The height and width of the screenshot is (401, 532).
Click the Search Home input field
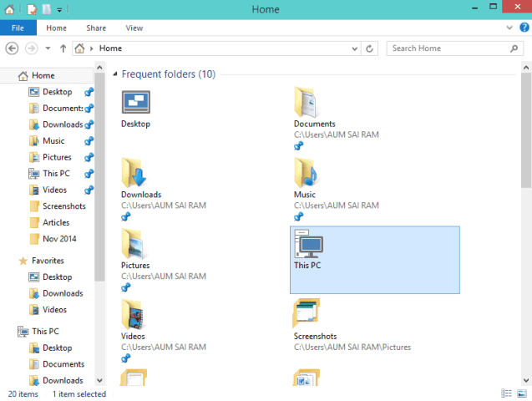[x=448, y=48]
